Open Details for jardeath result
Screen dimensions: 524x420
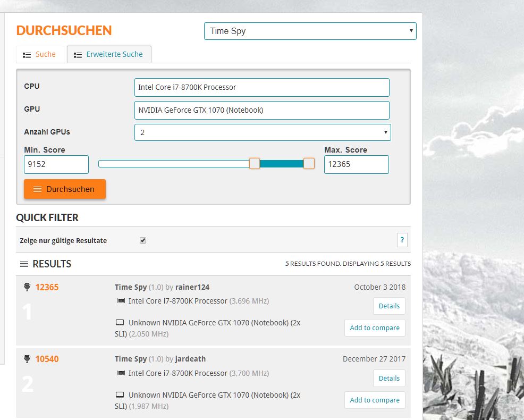[389, 378]
